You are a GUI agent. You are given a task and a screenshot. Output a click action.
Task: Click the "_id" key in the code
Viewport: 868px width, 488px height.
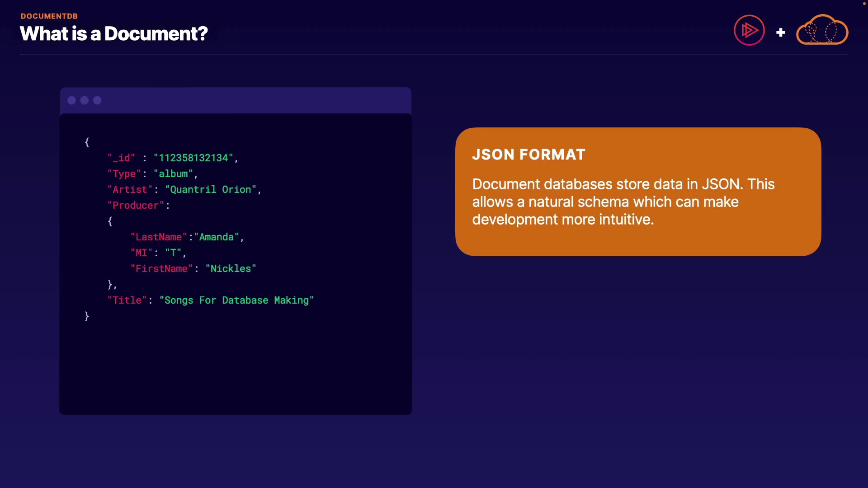pyautogui.click(x=121, y=158)
